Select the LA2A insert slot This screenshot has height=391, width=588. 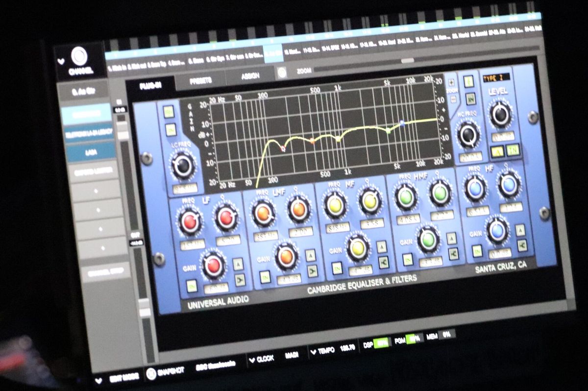pos(91,152)
